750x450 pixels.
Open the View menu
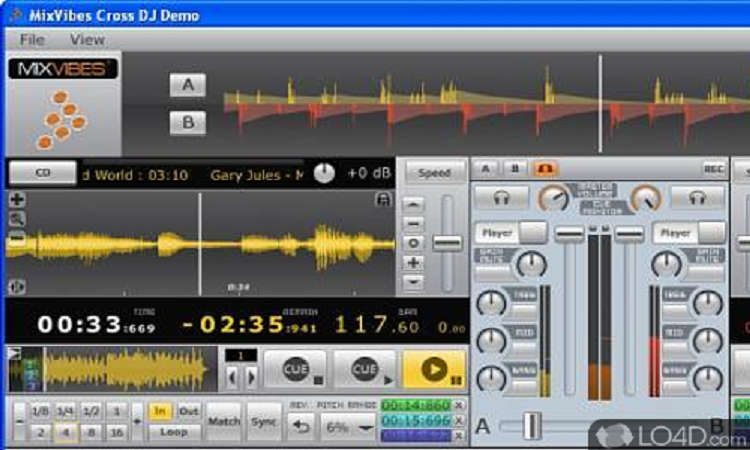coord(87,39)
